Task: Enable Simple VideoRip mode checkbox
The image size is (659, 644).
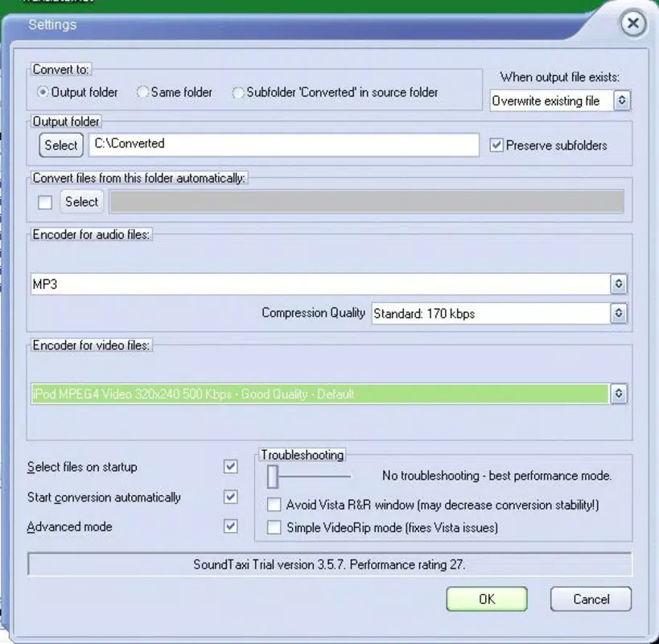Action: [274, 527]
